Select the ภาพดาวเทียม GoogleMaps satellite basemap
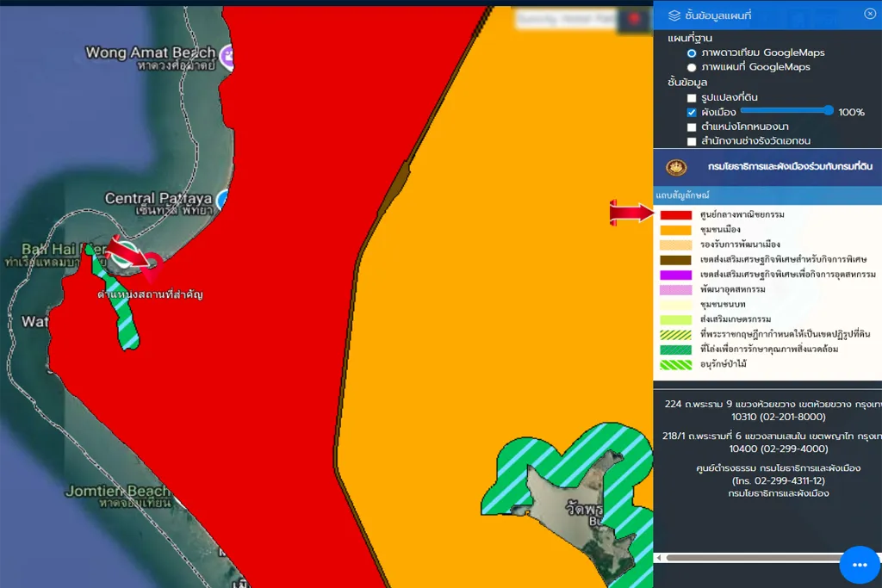This screenshot has height=588, width=882. point(692,53)
